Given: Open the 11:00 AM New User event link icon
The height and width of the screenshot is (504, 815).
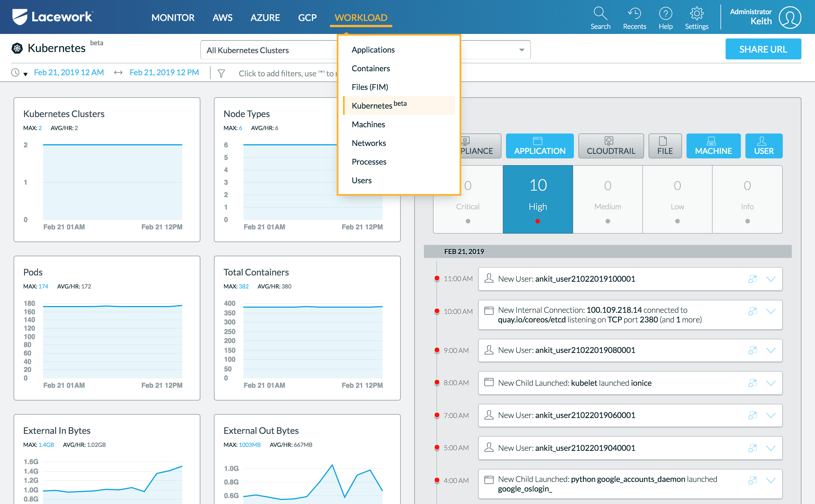Looking at the screenshot, I should tap(752, 279).
